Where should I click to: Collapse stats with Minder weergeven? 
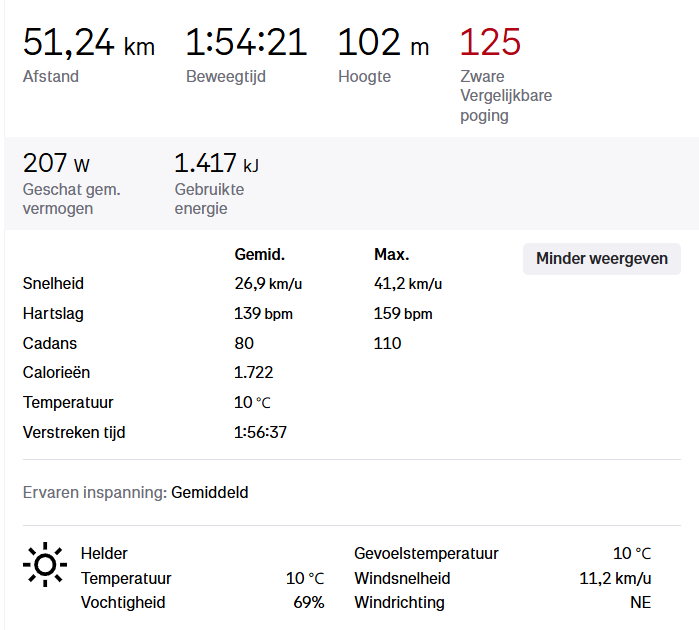[601, 259]
